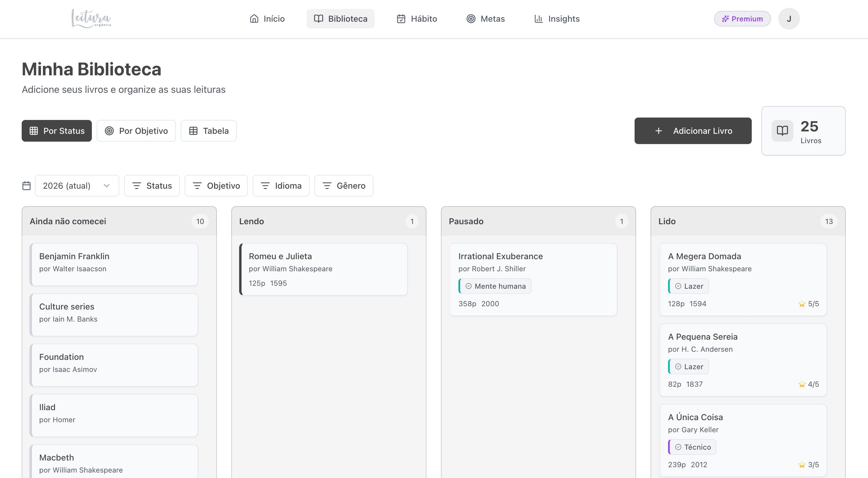Click the table icon in Tabela button

[193, 131]
